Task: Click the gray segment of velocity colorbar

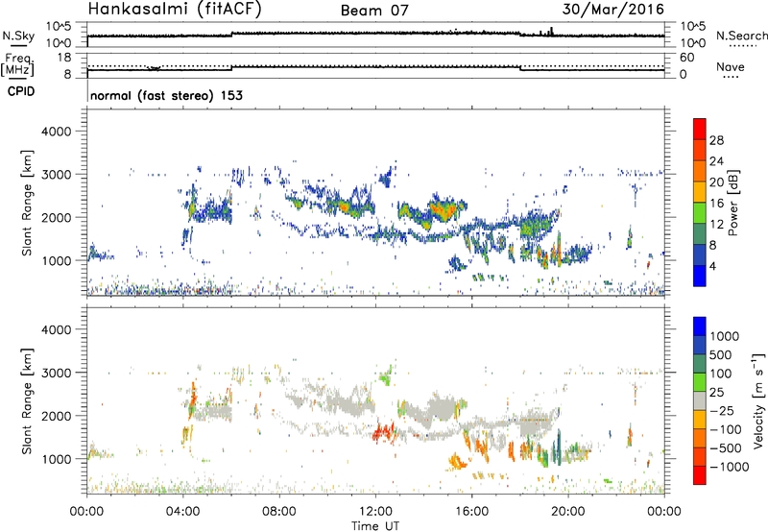Action: (700, 400)
